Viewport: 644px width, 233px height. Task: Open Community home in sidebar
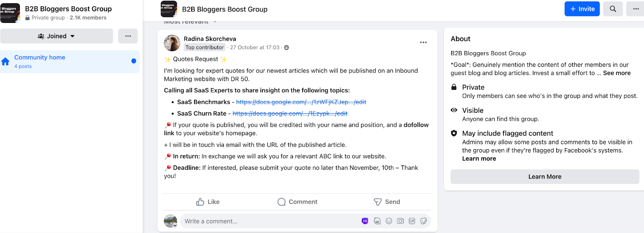tap(40, 58)
